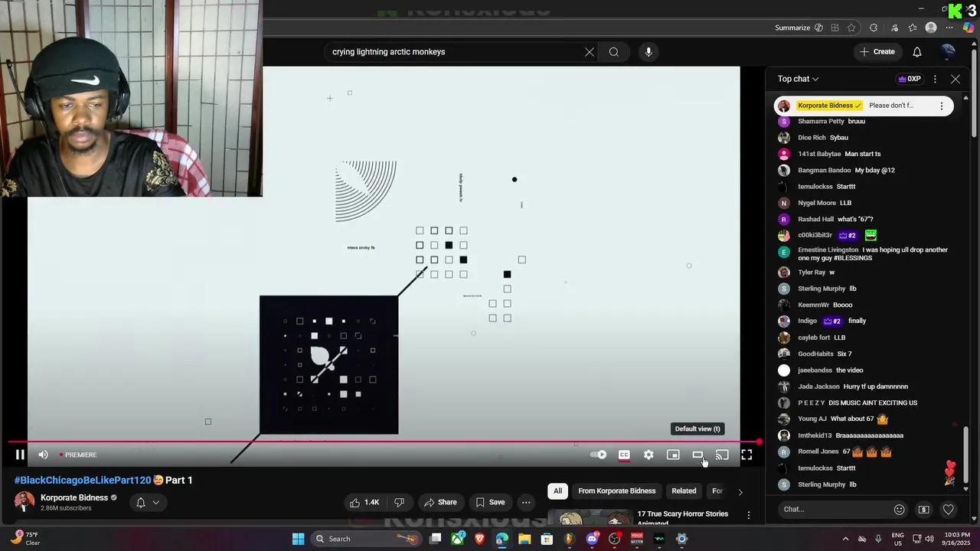
Task: Open the options menu for 17 True Scary video
Action: 749,515
